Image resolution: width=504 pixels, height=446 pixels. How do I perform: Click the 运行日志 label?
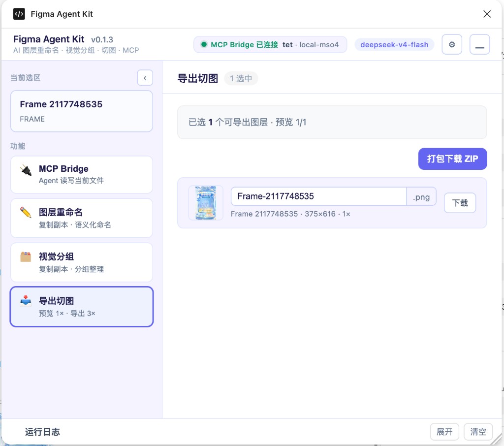pos(42,432)
